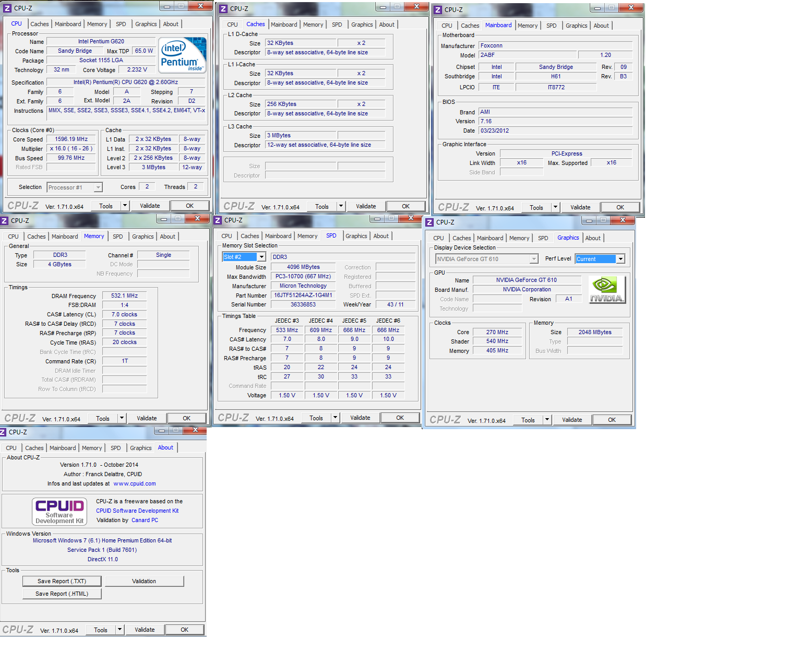Image resolution: width=812 pixels, height=662 pixels.
Task: Click Save Report (.HTML) button
Action: point(62,594)
